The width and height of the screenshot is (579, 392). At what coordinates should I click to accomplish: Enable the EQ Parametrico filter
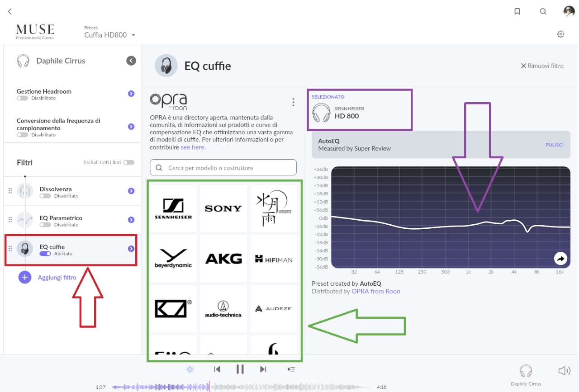tap(45, 225)
